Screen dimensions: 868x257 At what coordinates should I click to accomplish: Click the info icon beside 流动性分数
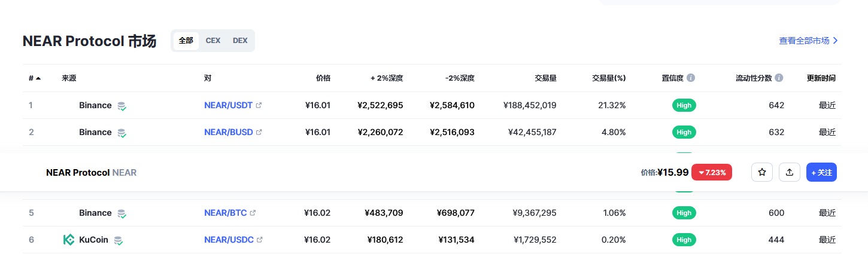779,78
